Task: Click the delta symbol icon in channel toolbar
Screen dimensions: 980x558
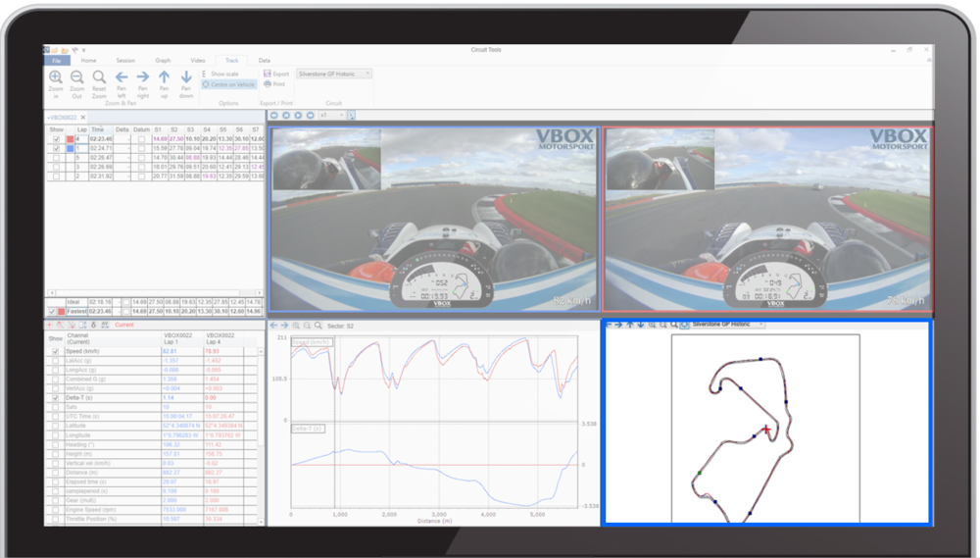Action: point(94,326)
